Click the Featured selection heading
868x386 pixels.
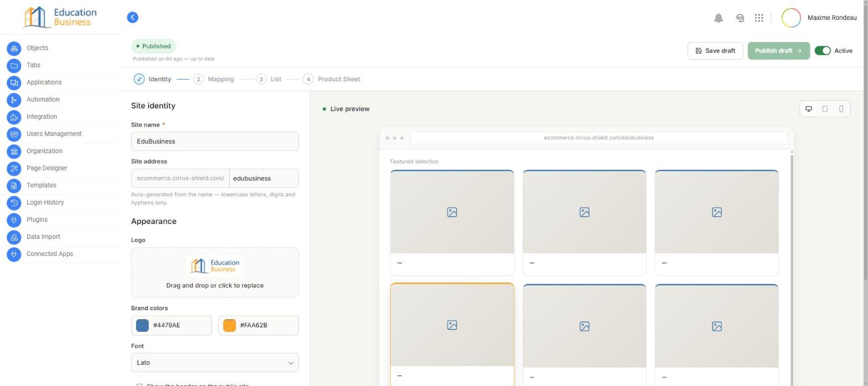(x=414, y=161)
